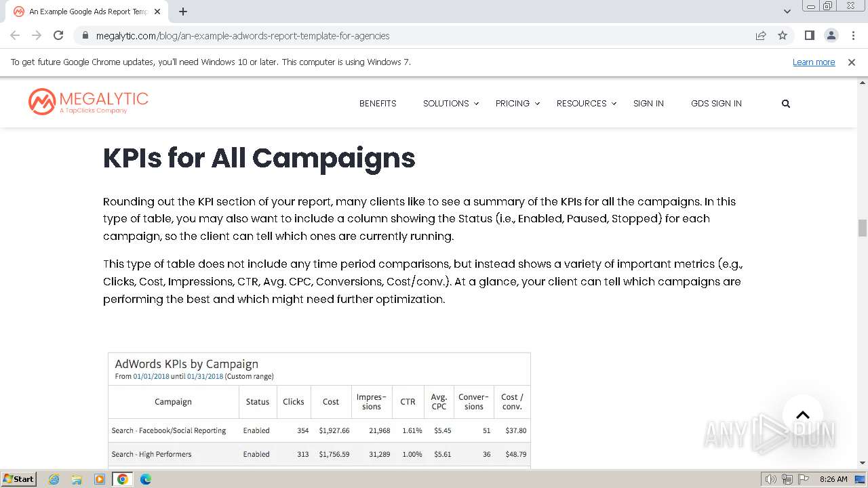This screenshot has width=868, height=488.
Task: Open the Chrome side panel icon
Action: pos(809,35)
